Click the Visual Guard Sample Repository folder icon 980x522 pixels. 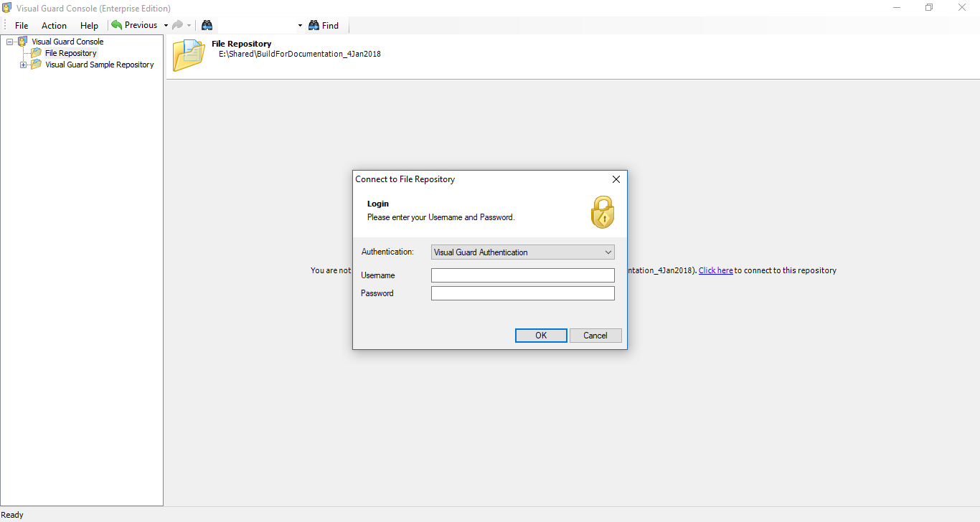[37, 64]
